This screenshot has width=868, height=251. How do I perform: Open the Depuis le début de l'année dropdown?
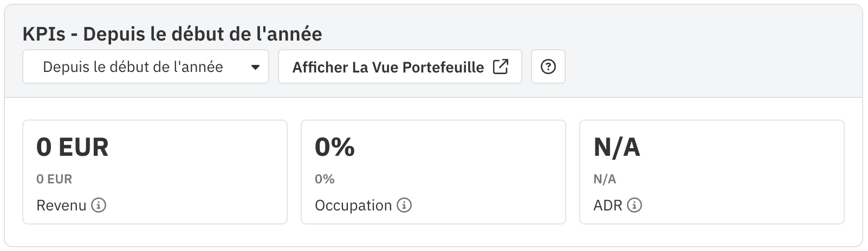click(x=146, y=67)
